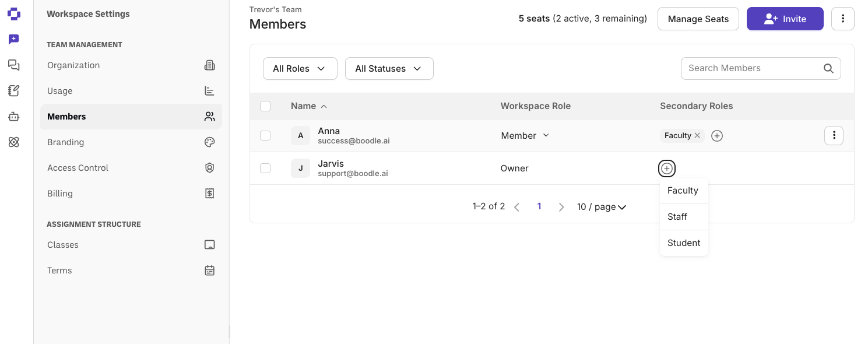Click the Branding palette icon
Screen dimensions: 868x344
210,142
